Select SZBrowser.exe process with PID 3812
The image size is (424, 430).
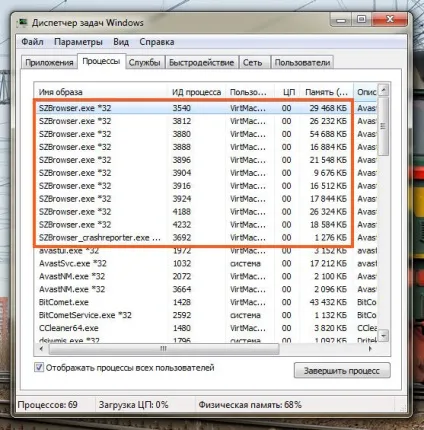point(206,121)
